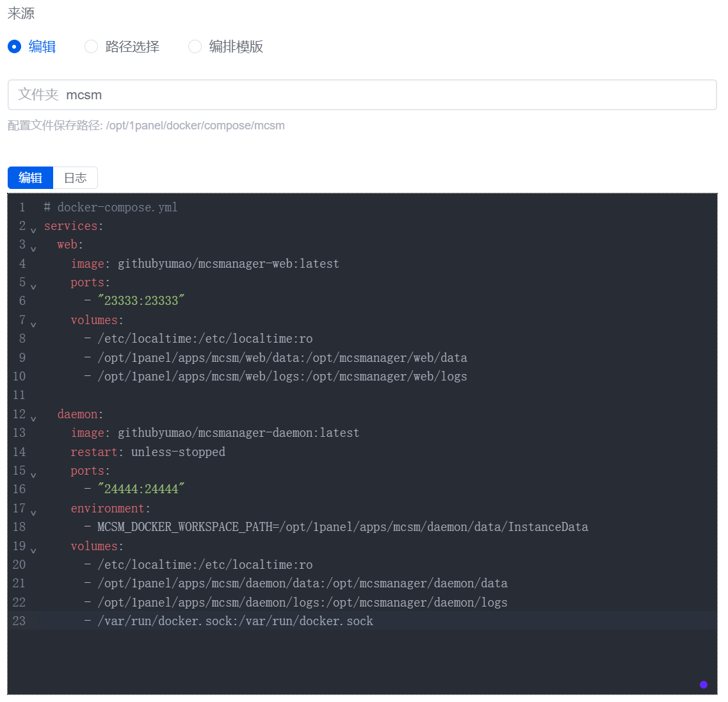
Task: Click the 'restart' key on line 14
Action: coord(93,452)
